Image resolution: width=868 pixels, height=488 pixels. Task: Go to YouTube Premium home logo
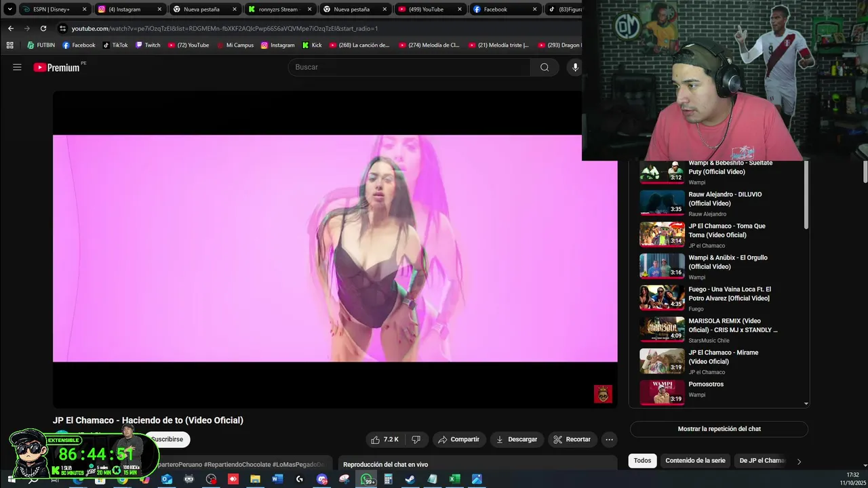point(56,67)
